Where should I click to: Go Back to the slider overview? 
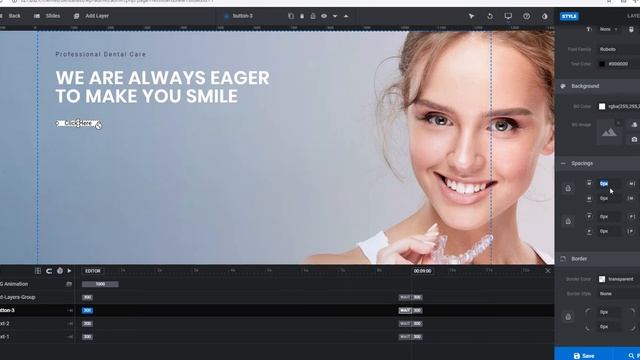coord(11,16)
